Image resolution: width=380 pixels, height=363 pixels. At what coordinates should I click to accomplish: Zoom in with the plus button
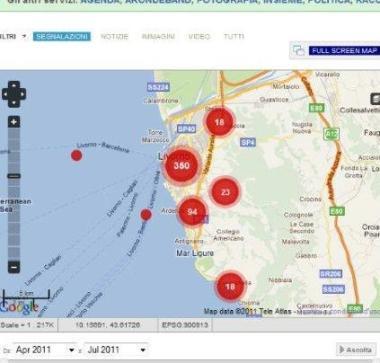tap(14, 122)
